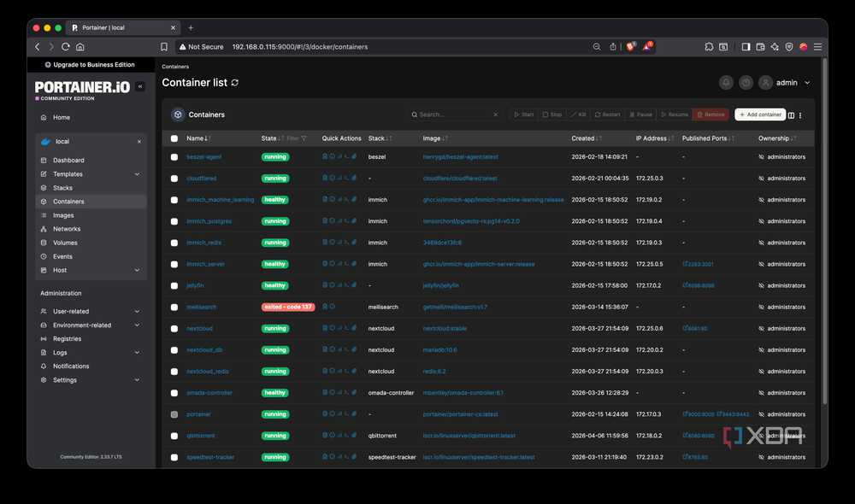Sort the table by the Created column header
This screenshot has width=855, height=504.
587,138
